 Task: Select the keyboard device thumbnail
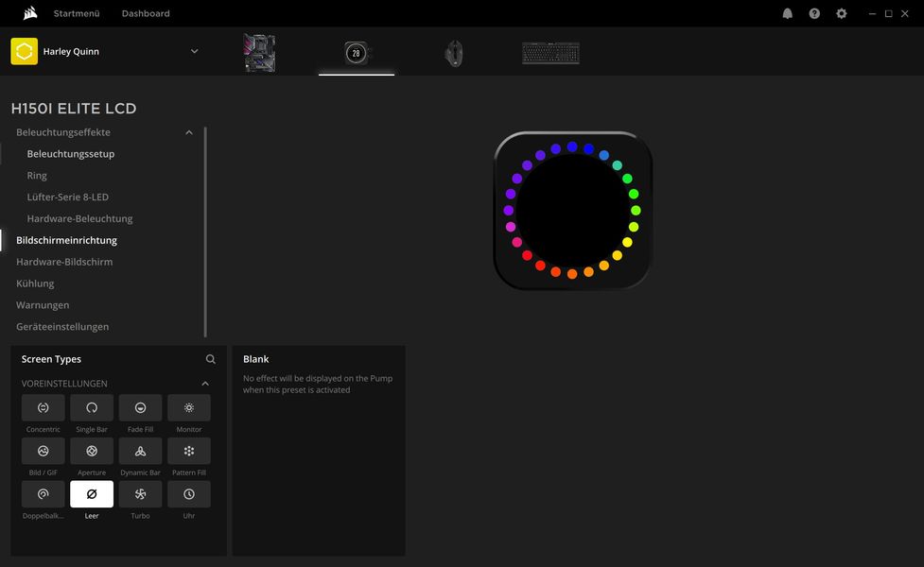tap(551, 53)
